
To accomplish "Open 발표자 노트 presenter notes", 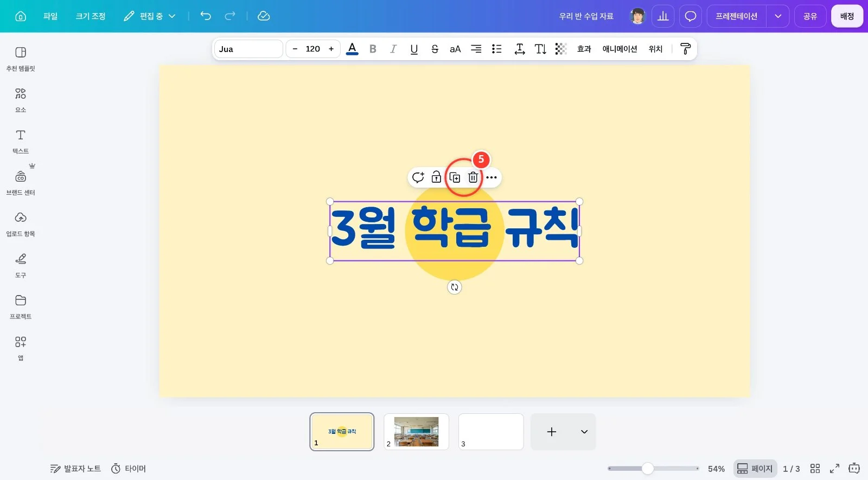I will pyautogui.click(x=75, y=469).
